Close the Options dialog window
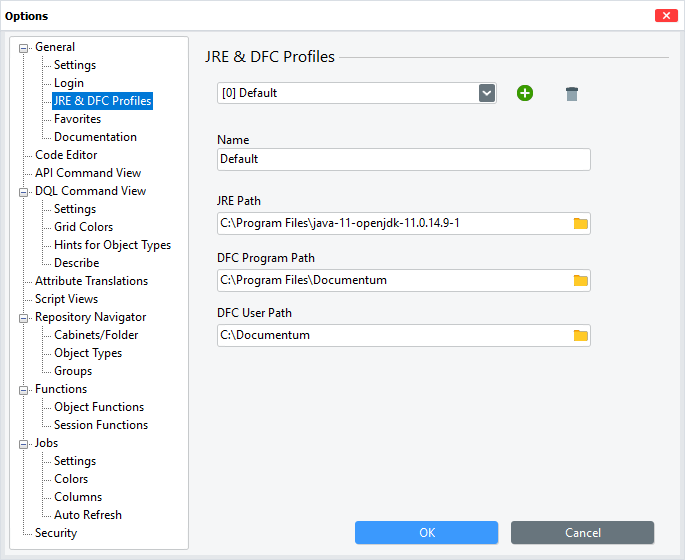The width and height of the screenshot is (685, 560). (665, 15)
